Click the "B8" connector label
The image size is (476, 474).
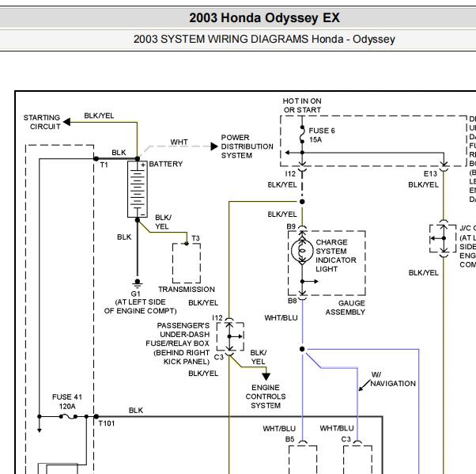pos(292,301)
